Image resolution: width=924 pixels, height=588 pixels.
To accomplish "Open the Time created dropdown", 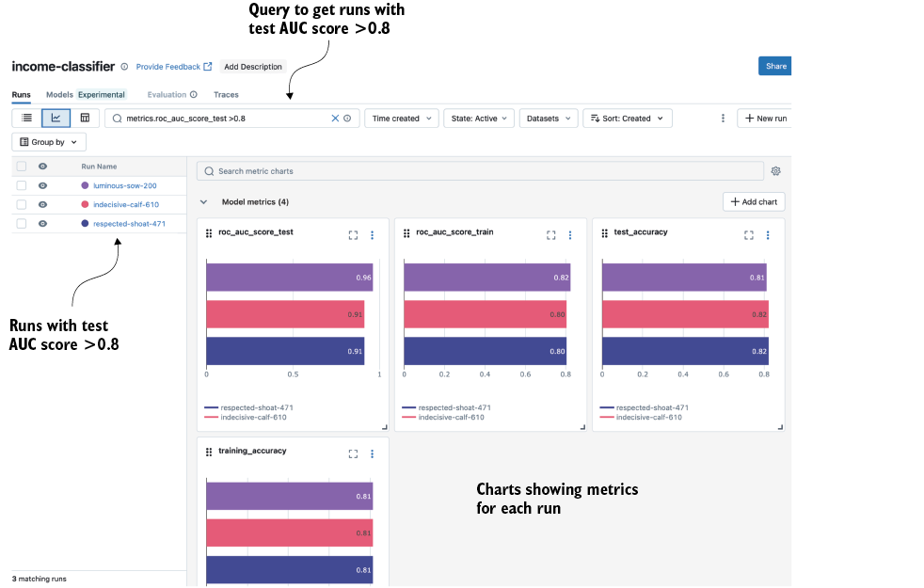I will 401,119.
